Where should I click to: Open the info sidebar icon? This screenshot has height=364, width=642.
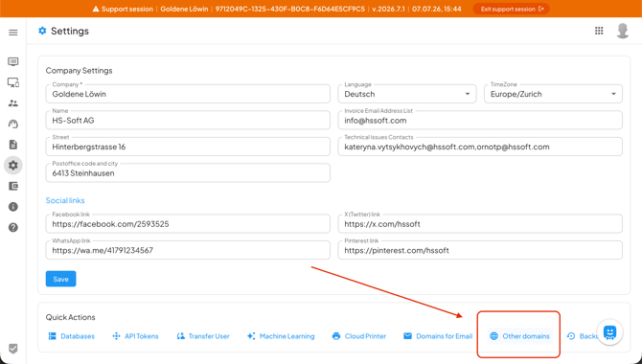pyautogui.click(x=13, y=207)
